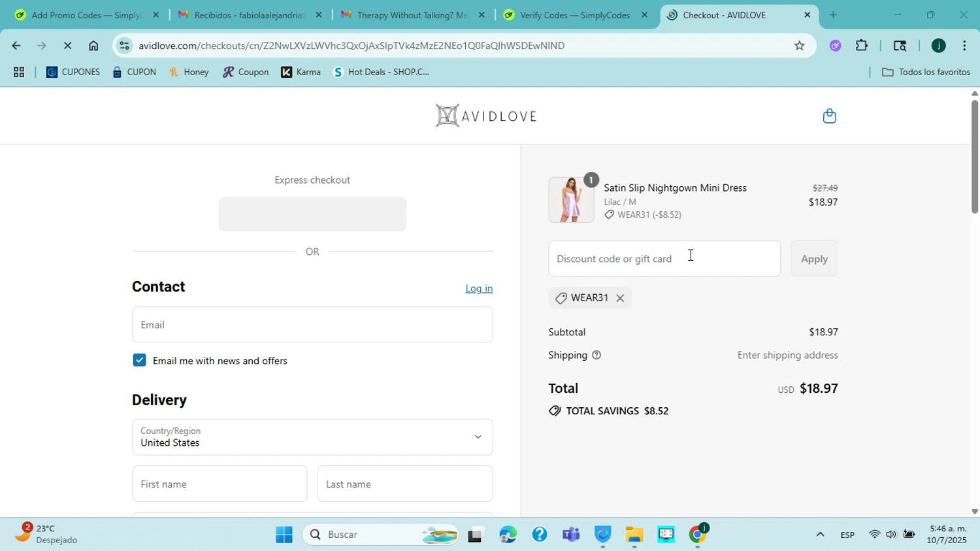Click the Enter shipping address text
The height and width of the screenshot is (551, 980).
click(787, 356)
